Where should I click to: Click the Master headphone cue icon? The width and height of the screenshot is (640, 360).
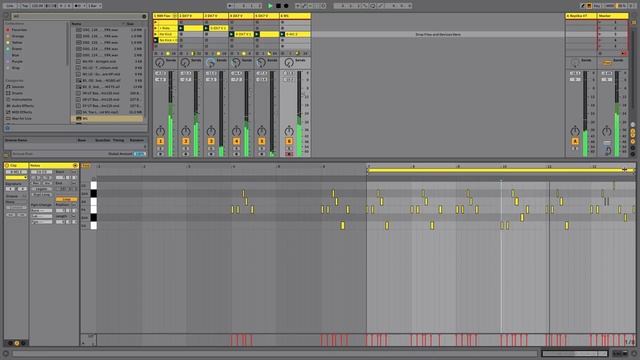point(608,151)
